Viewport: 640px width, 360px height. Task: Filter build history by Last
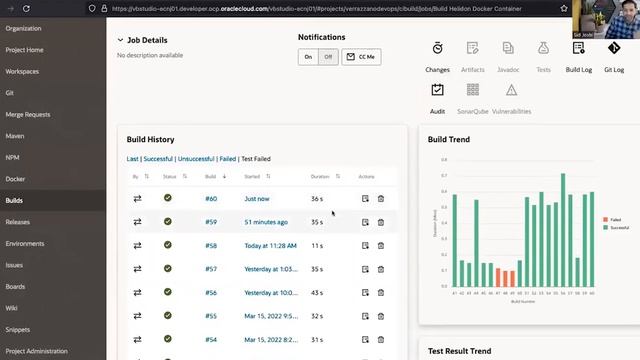coord(132,159)
